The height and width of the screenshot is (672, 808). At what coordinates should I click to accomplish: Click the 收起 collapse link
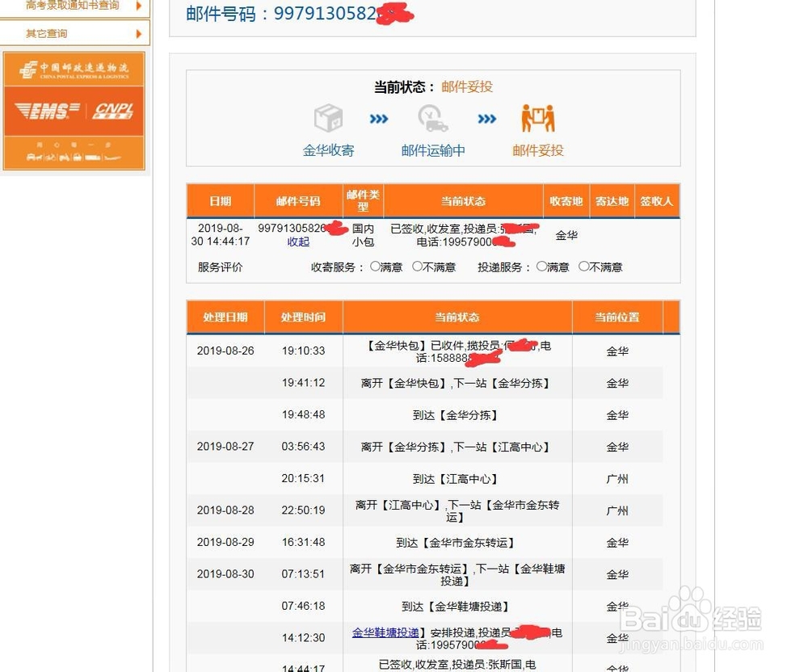(x=298, y=241)
